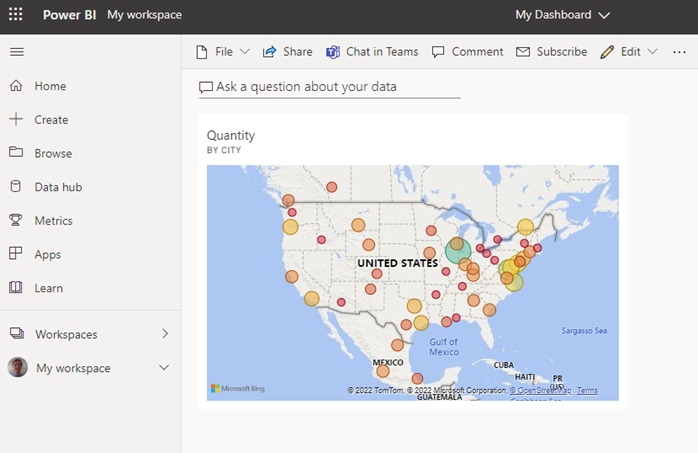
Task: Click My workspace breadcrumb in header
Action: coord(144,15)
